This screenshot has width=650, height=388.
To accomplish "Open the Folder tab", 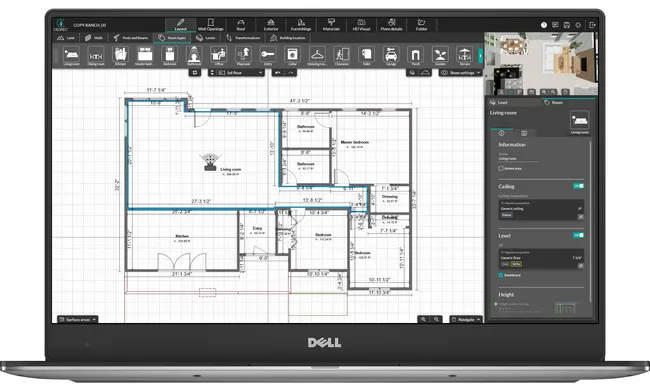I will 422,24.
